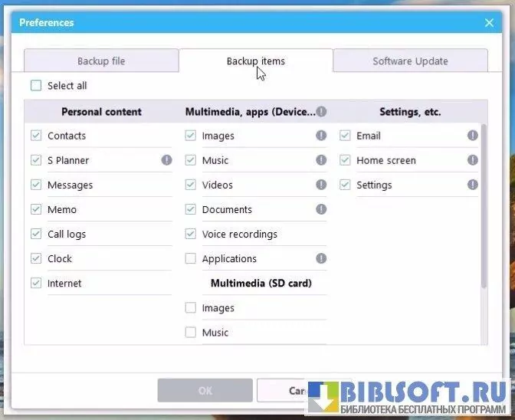Click info icon beside device Images
Image resolution: width=515 pixels, height=420 pixels.
coord(321,136)
